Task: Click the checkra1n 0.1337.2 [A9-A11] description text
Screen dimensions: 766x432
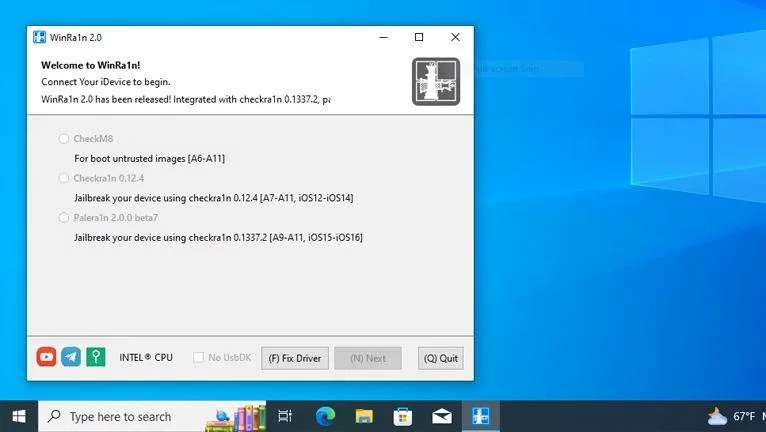Action: coord(218,238)
